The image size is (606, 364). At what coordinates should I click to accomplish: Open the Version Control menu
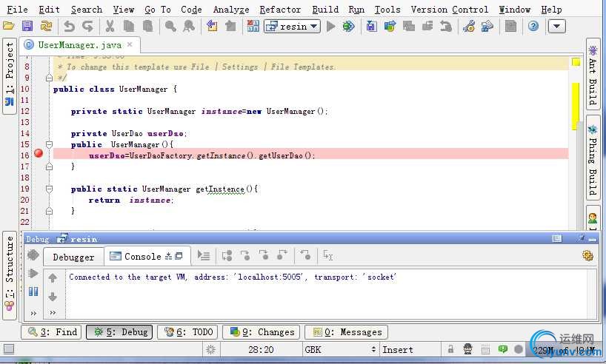coord(450,10)
